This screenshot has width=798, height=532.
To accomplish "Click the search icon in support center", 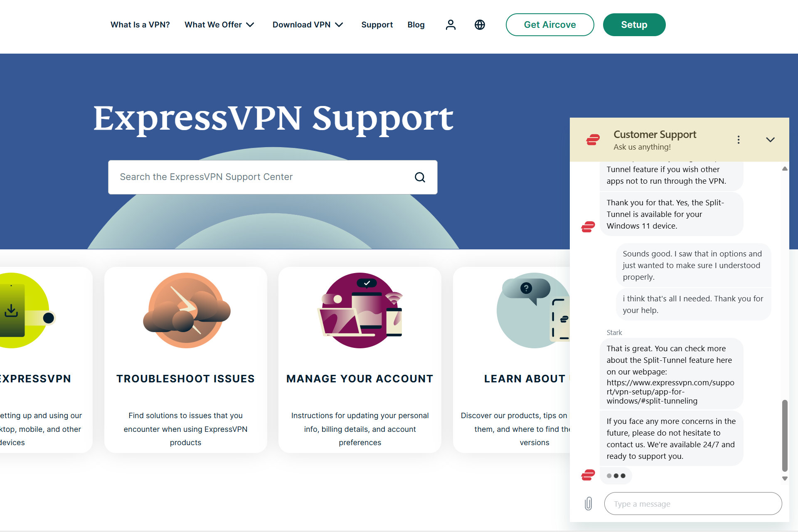I will click(x=420, y=177).
